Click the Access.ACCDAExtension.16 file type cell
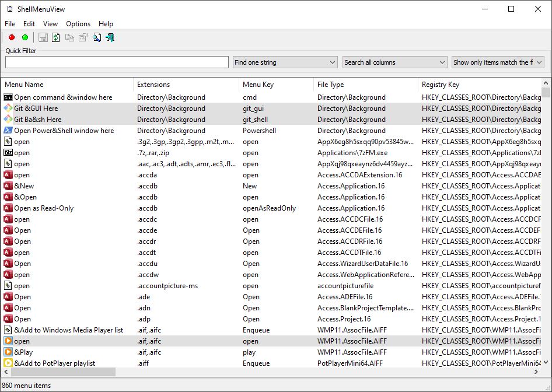 [360, 175]
